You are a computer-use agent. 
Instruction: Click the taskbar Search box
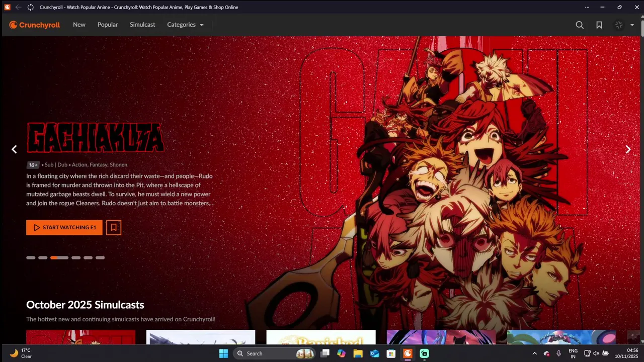pos(275,353)
